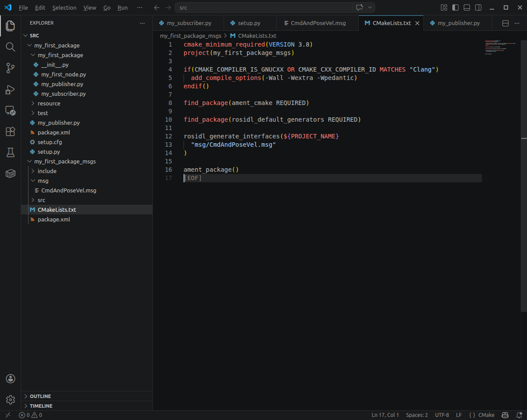Open the Explorer view in activity bar
The image size is (527, 420).
click(11, 25)
